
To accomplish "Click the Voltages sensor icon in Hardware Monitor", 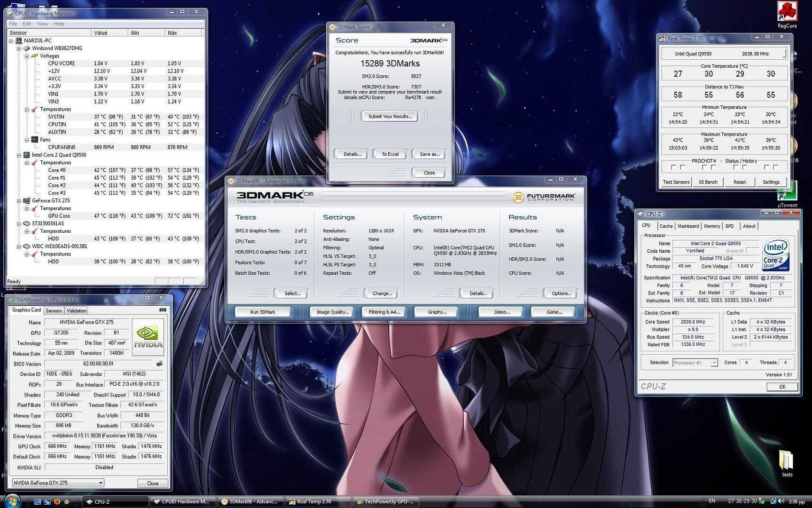I will (x=34, y=56).
